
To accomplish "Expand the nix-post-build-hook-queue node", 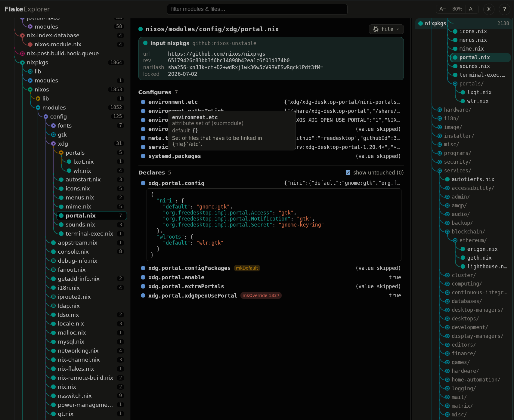I will pyautogui.click(x=22, y=54).
